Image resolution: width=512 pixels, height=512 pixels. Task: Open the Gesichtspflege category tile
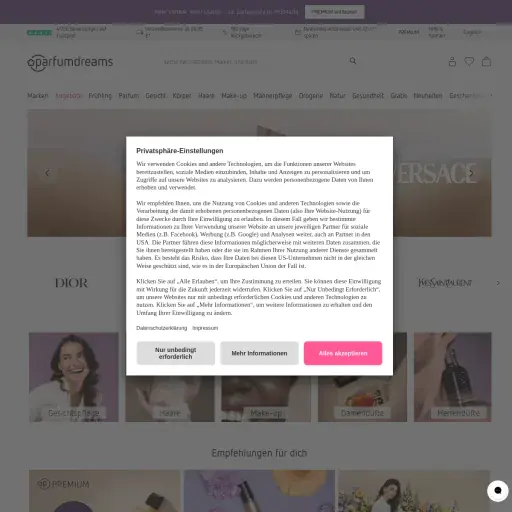74,377
